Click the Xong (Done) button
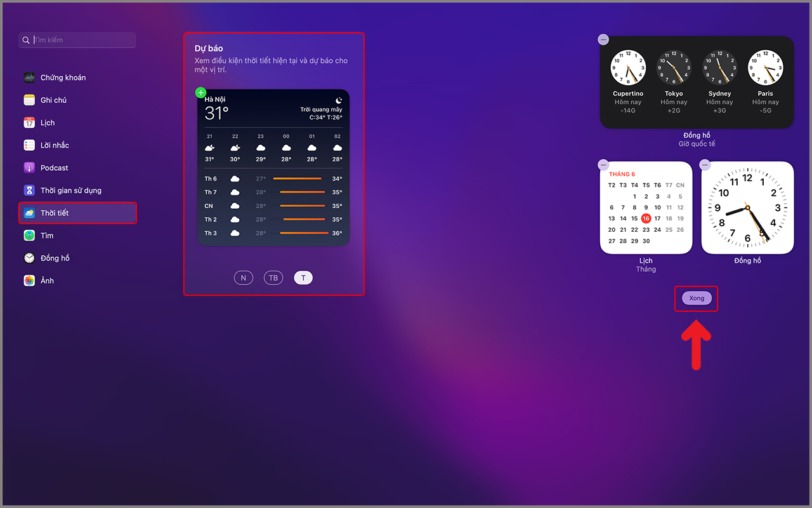This screenshot has height=508, width=812. click(697, 298)
